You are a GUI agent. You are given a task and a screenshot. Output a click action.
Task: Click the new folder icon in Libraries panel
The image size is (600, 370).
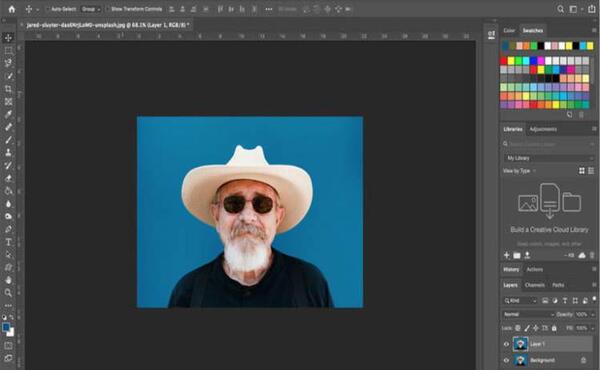tap(517, 255)
